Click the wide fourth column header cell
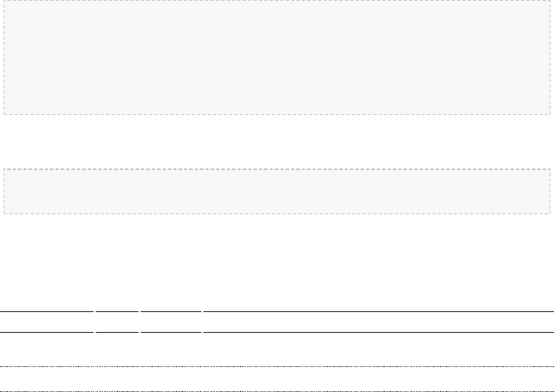 tap(378, 322)
